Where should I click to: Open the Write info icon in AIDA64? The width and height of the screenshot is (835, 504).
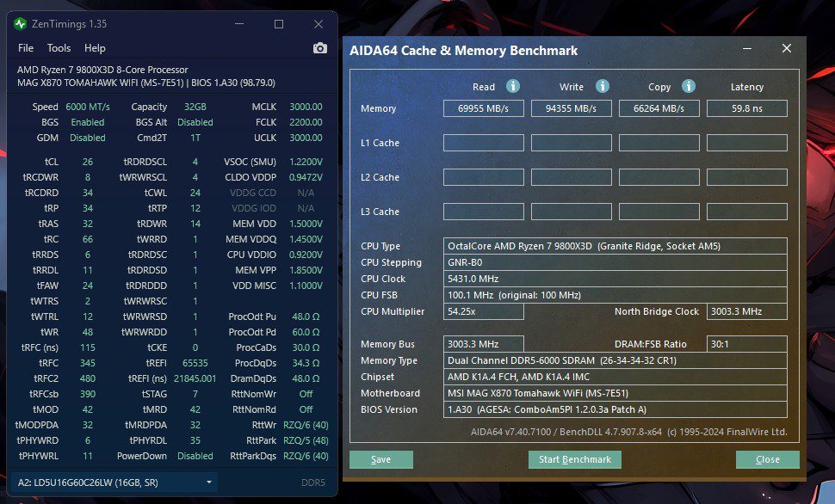click(x=603, y=86)
